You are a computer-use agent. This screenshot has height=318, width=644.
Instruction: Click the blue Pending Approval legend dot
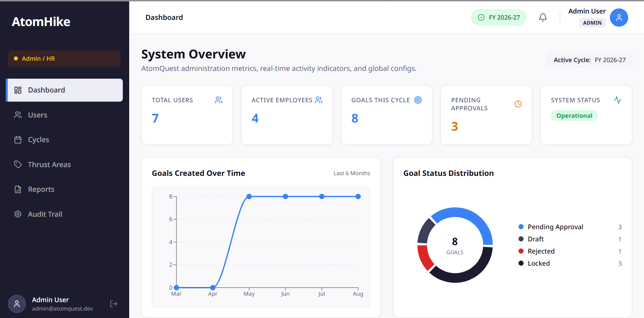(x=521, y=227)
